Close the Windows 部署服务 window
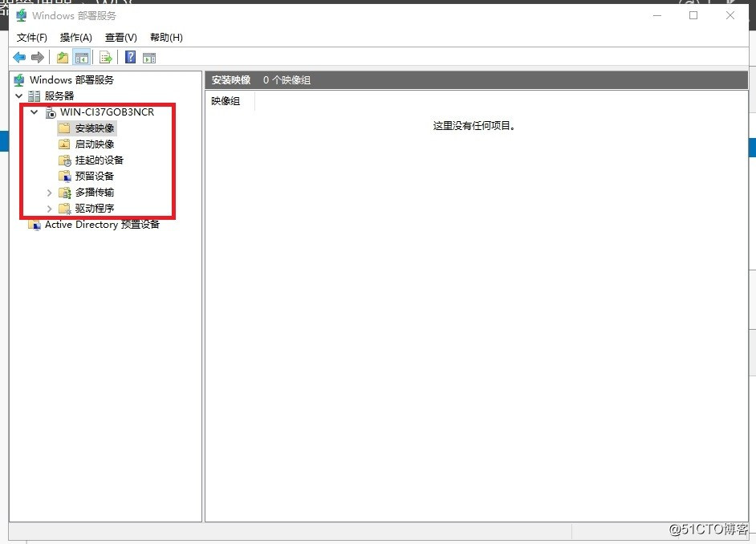This screenshot has width=756, height=544. 730,15
